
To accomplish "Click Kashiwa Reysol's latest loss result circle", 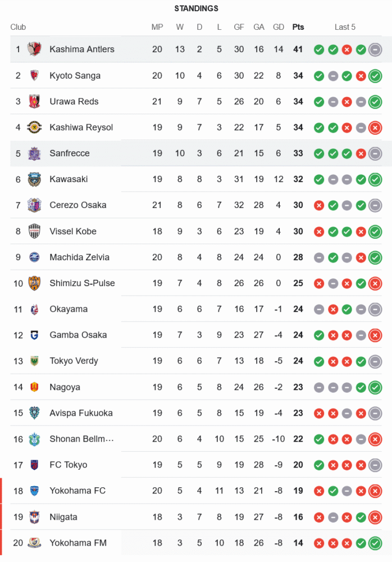I will point(375,127).
